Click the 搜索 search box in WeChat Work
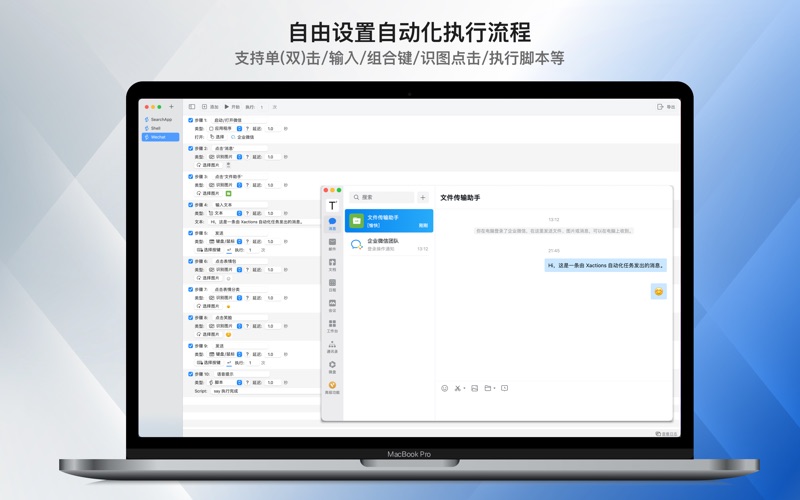 click(382, 197)
